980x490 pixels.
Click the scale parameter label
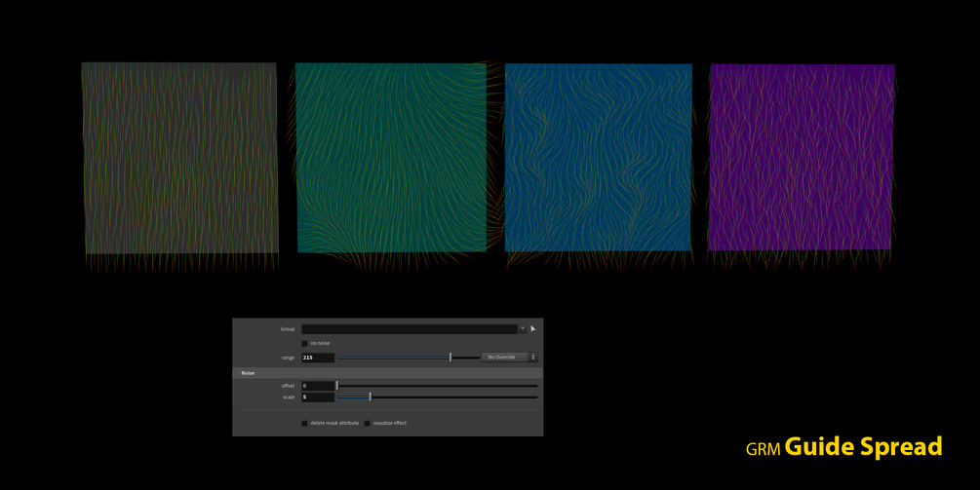[x=288, y=397]
